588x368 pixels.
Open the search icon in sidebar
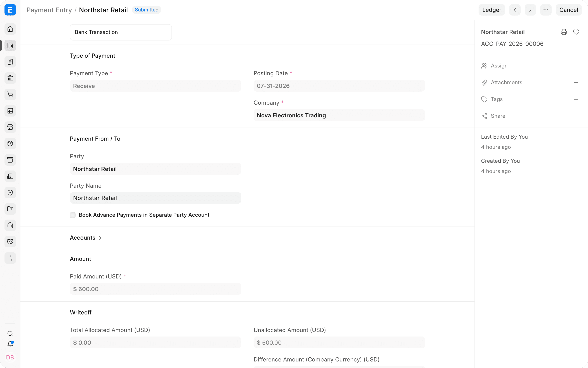(10, 333)
